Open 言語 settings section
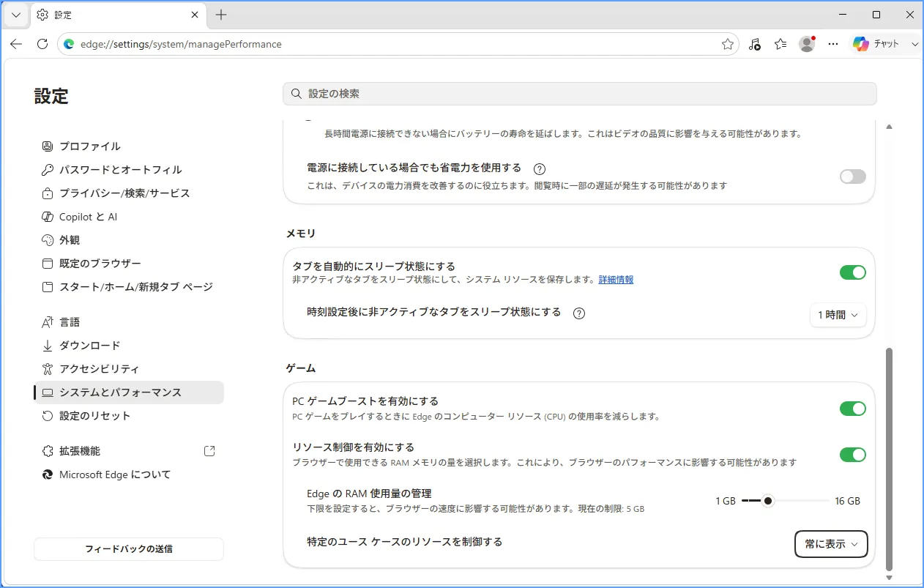 (x=129, y=322)
